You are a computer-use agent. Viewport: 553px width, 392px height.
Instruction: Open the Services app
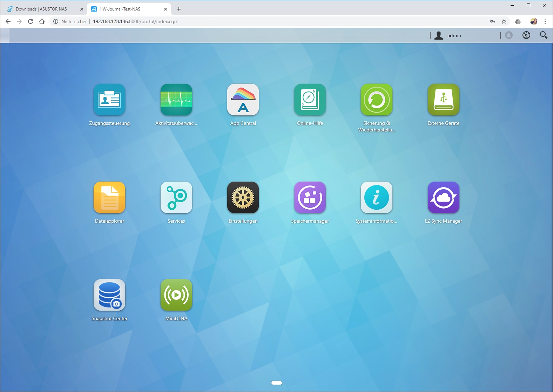(x=176, y=197)
